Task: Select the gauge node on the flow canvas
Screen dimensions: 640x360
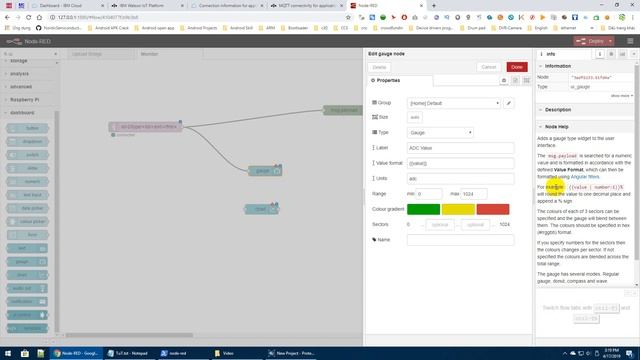Action: 265,171
